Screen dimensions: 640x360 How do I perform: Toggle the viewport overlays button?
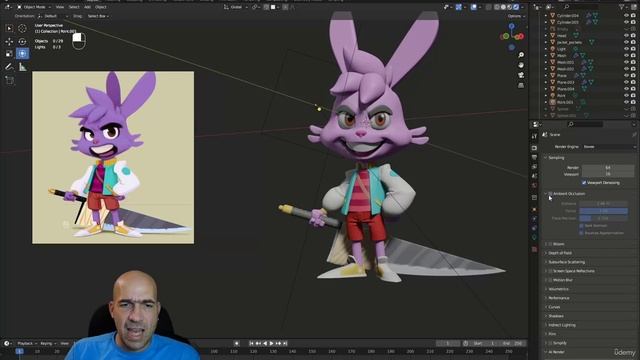tap(474, 7)
